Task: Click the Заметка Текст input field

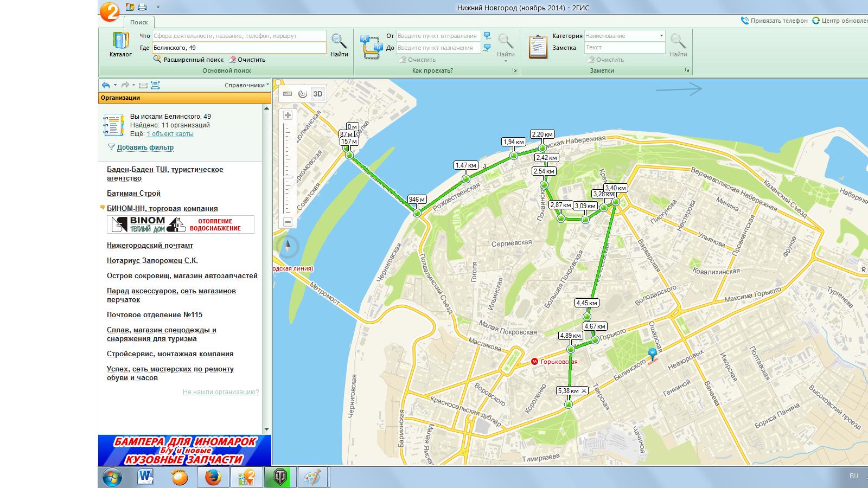Action: (624, 48)
